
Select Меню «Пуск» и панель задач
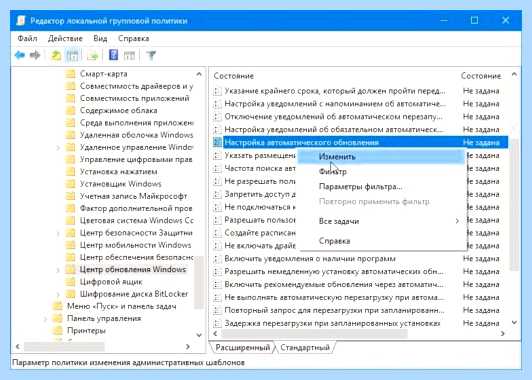[x=121, y=306]
